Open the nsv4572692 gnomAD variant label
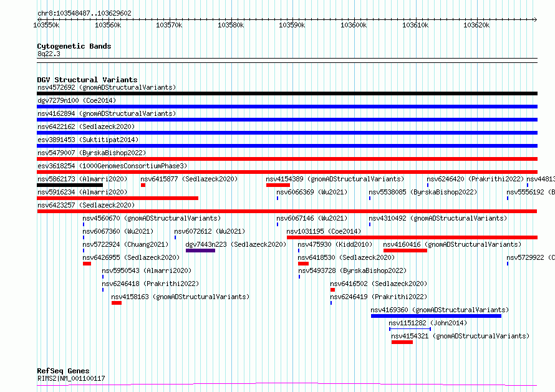 pyautogui.click(x=107, y=87)
